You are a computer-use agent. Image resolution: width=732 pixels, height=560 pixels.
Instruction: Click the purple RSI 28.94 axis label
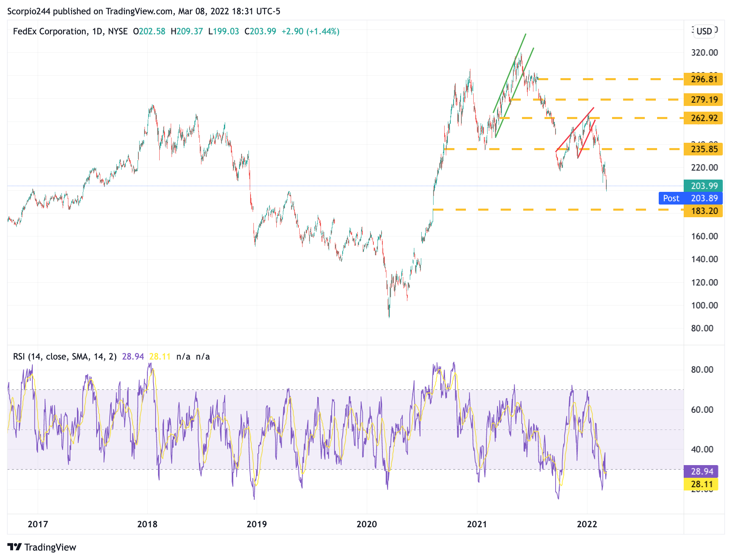pos(701,472)
